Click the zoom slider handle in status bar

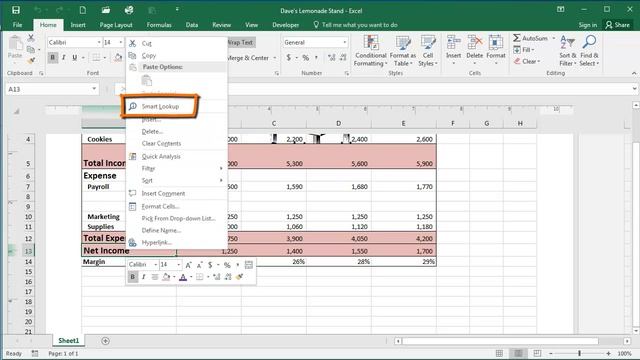(579, 353)
